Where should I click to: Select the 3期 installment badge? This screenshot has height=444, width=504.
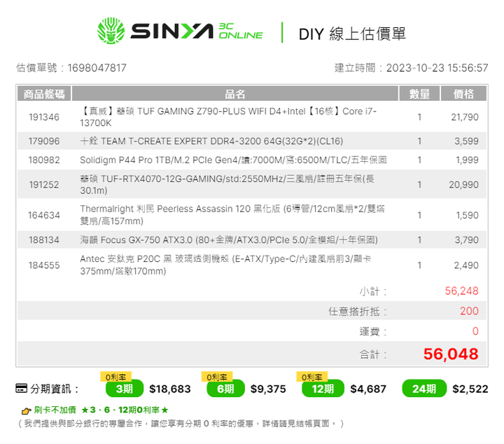point(125,389)
